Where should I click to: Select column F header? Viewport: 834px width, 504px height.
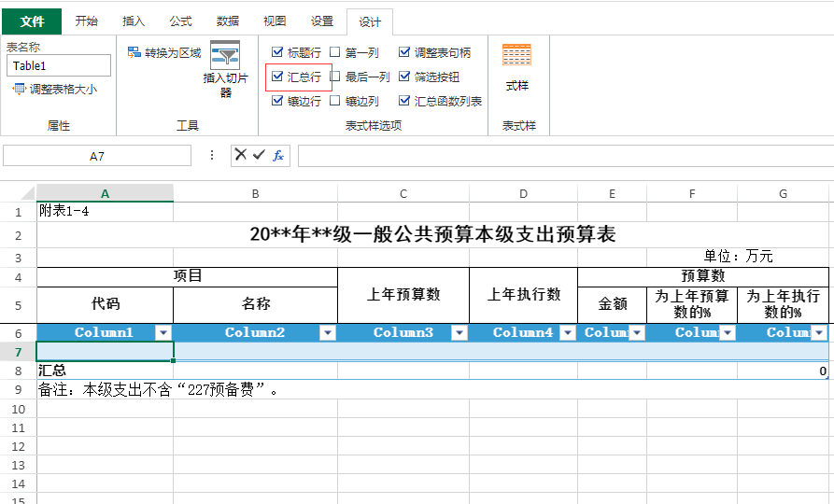click(692, 193)
